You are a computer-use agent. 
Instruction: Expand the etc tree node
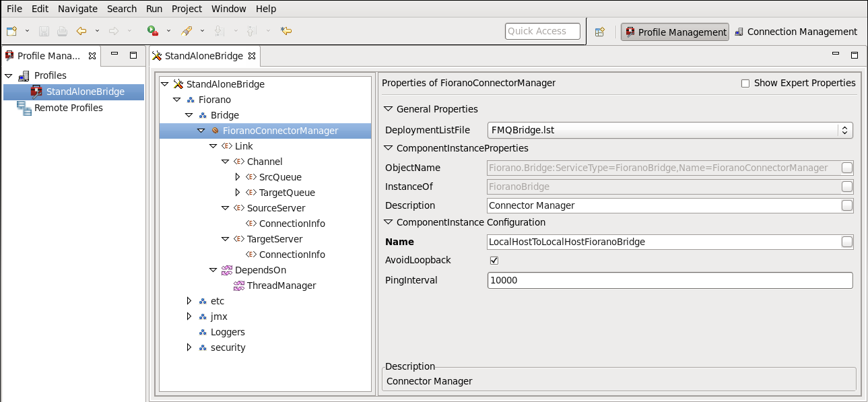click(x=189, y=301)
